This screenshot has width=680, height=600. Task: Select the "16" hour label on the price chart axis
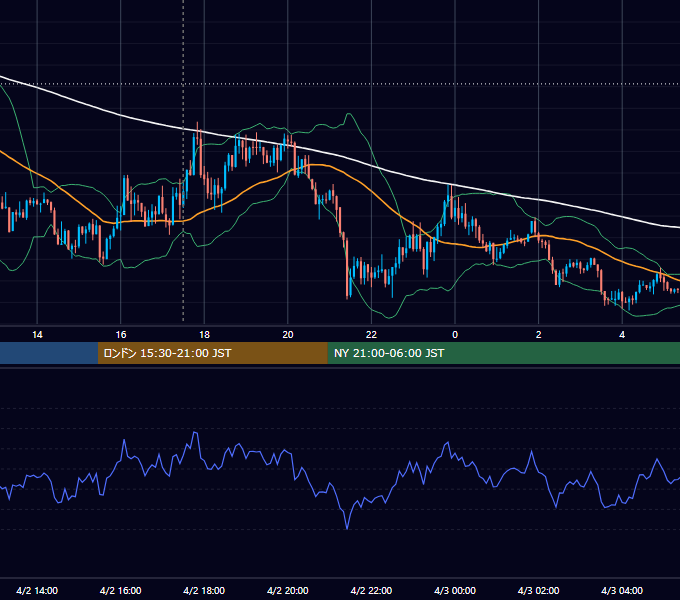[x=121, y=335]
